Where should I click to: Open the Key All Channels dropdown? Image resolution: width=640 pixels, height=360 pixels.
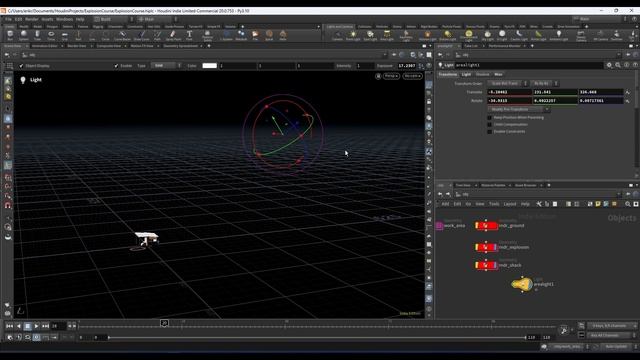pyautogui.click(x=612, y=335)
